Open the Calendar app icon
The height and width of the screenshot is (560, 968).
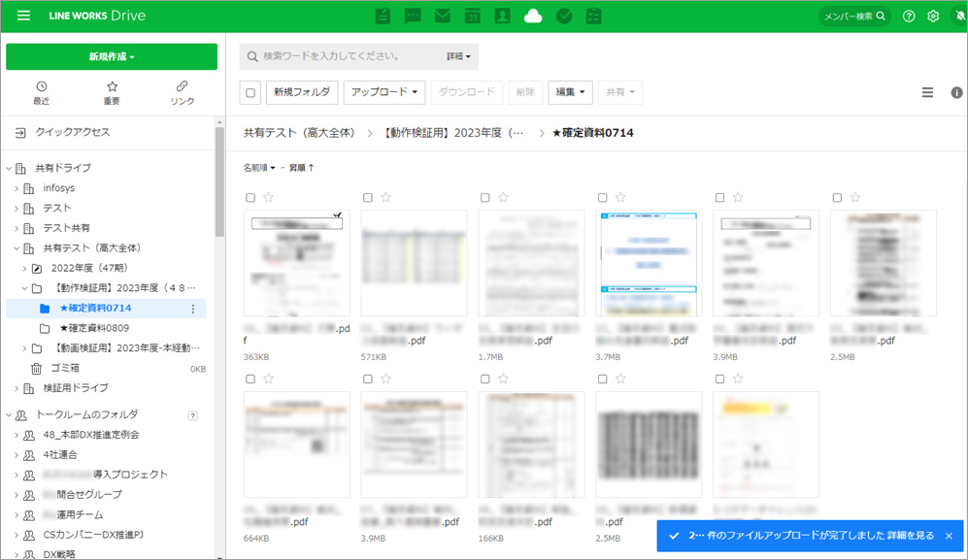coord(473,16)
